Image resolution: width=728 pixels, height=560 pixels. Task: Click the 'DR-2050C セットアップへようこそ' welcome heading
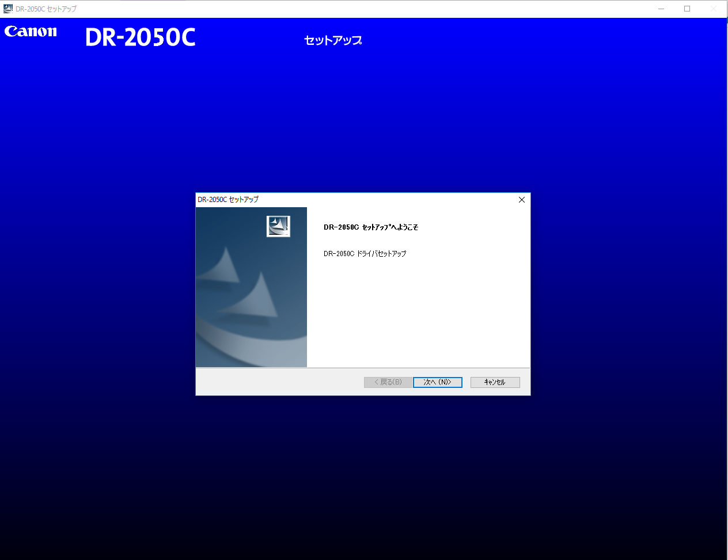click(371, 227)
